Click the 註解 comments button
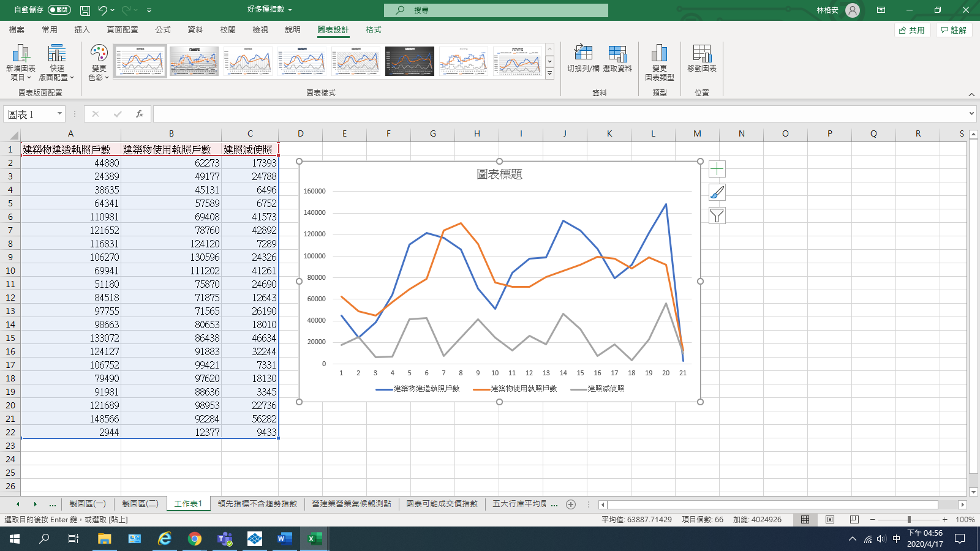This screenshot has height=551, width=980. tap(954, 30)
